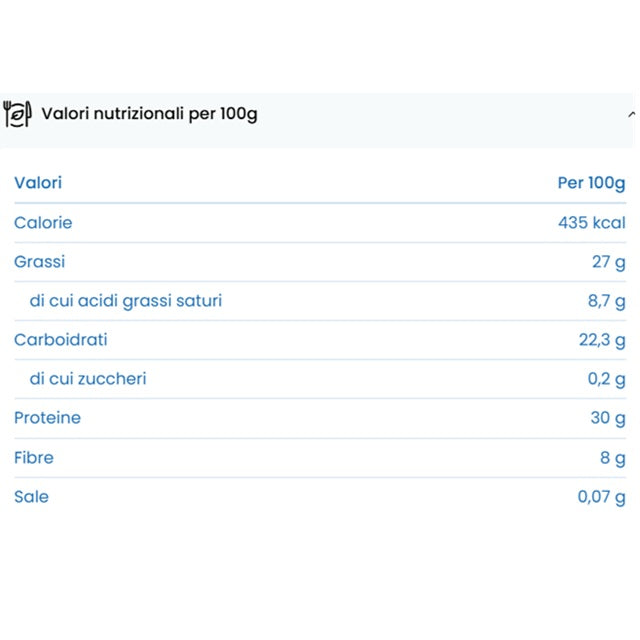
Task: Click the 'Fibre' row label
Action: coord(34,458)
